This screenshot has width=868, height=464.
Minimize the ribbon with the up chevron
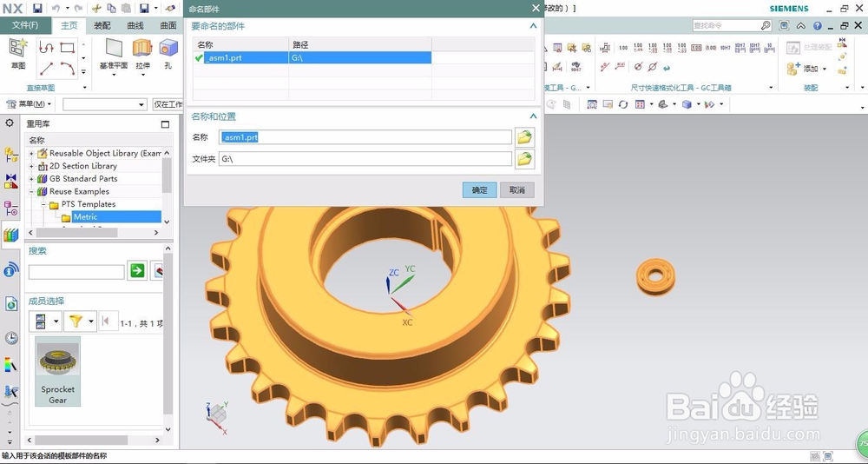coord(801,25)
